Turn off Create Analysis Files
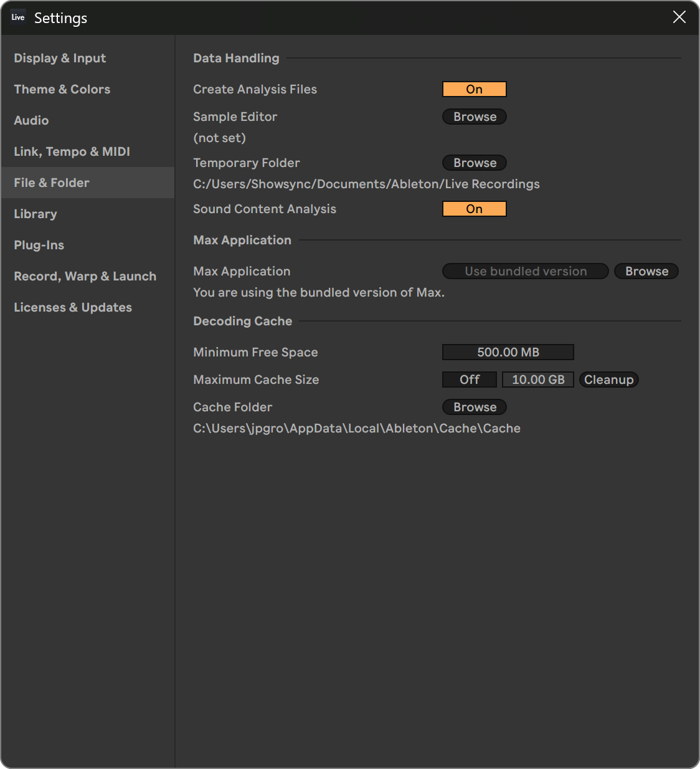700x769 pixels. click(x=474, y=89)
